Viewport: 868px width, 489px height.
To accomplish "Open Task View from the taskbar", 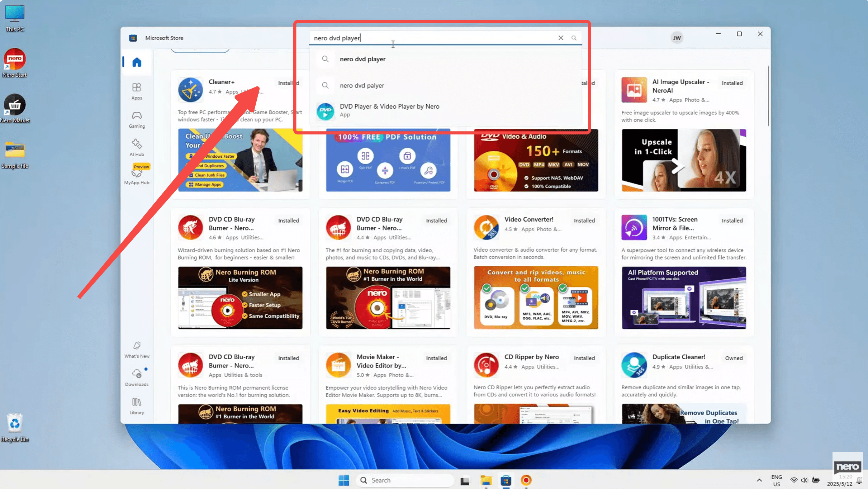I will [465, 480].
